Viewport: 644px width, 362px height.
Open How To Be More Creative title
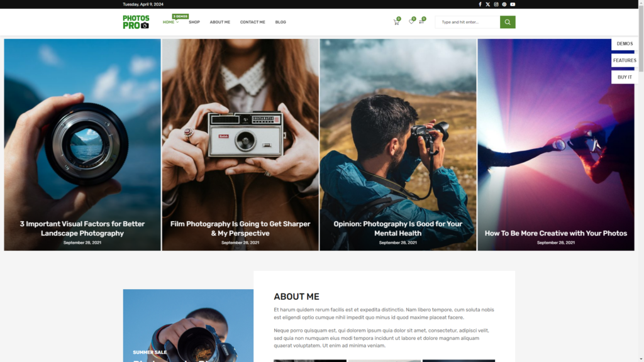(x=556, y=233)
